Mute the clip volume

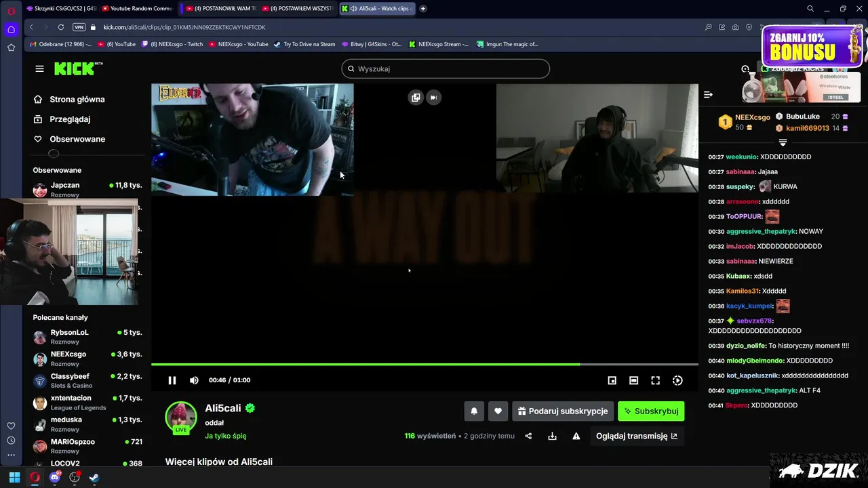[x=194, y=380]
